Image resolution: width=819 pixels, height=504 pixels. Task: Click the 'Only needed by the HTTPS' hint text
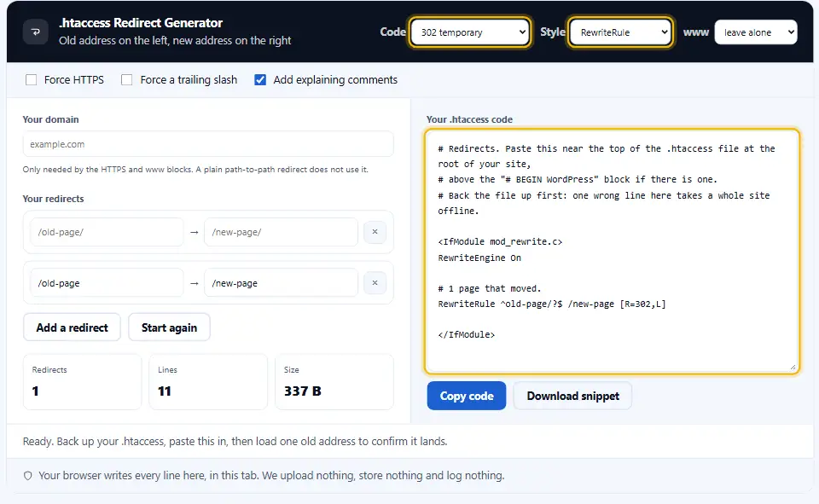195,169
